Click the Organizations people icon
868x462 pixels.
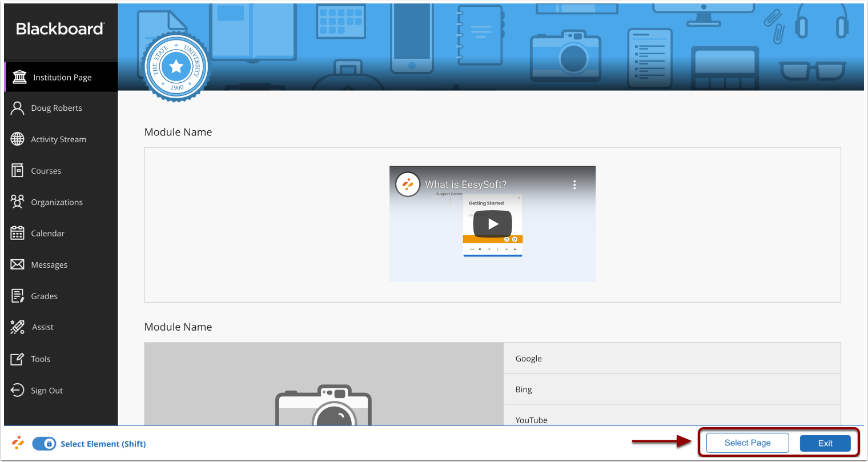coord(18,202)
